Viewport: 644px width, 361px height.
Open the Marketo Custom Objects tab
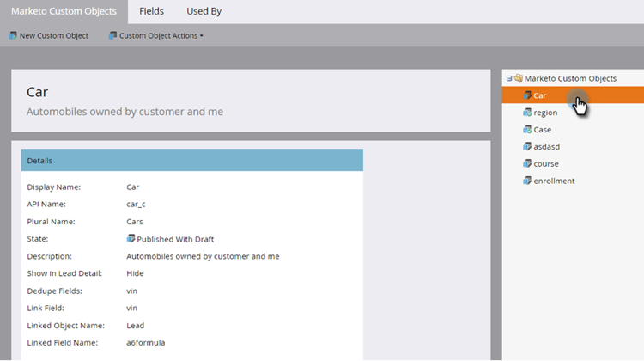(64, 11)
